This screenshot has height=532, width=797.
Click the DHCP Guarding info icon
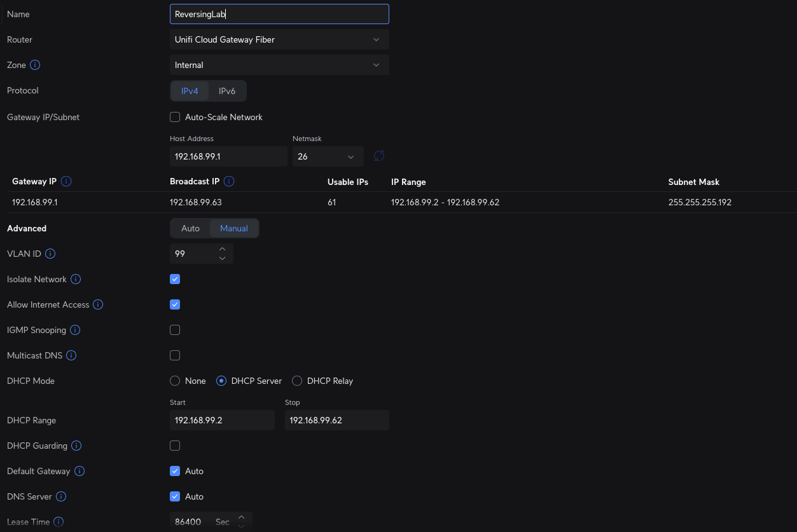click(76, 446)
